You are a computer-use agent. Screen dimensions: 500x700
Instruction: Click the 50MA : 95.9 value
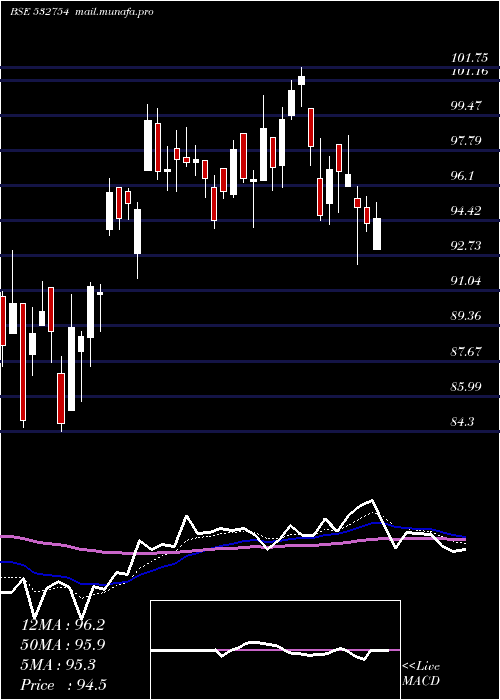(63, 645)
